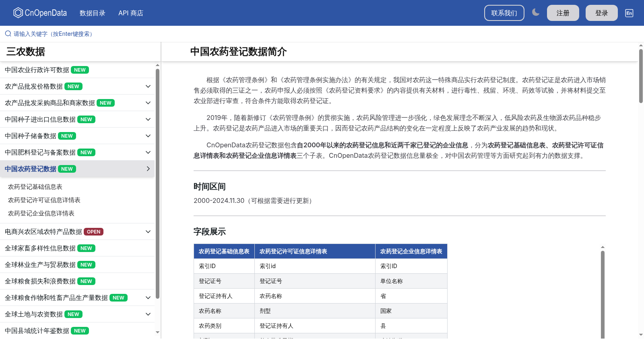This screenshot has width=644, height=345.
Task: Select 全球粮食损失和浪费数据 item
Action: coord(77,281)
